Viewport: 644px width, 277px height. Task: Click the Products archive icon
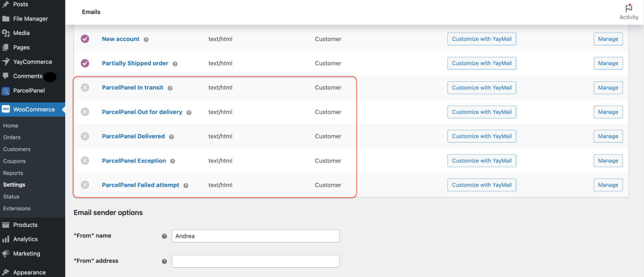(x=6, y=225)
